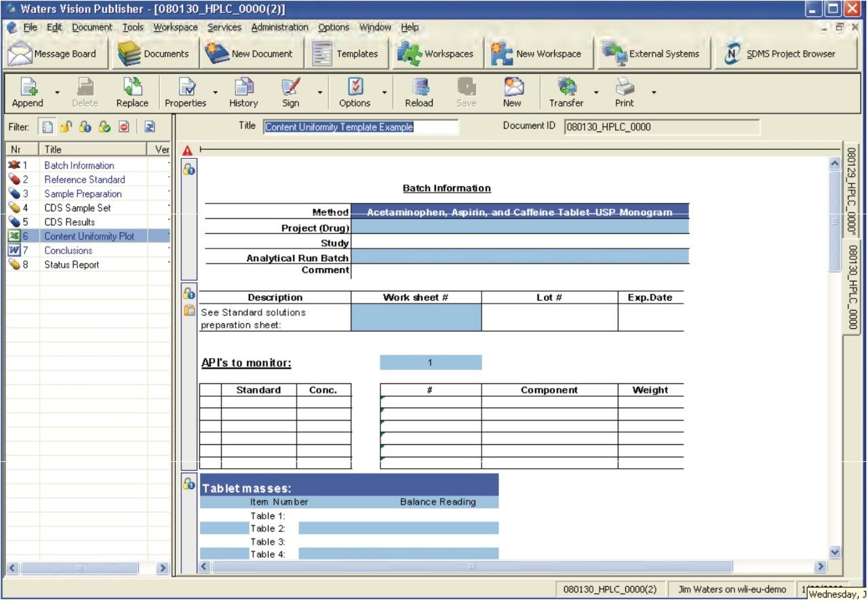The height and width of the screenshot is (601, 868).
Task: Open the Documents view
Action: click(x=155, y=54)
